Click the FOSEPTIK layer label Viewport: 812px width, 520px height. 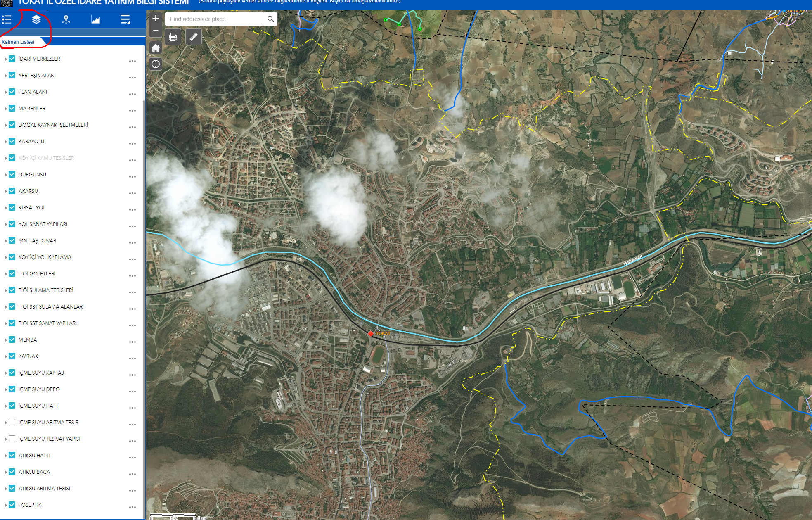click(30, 505)
